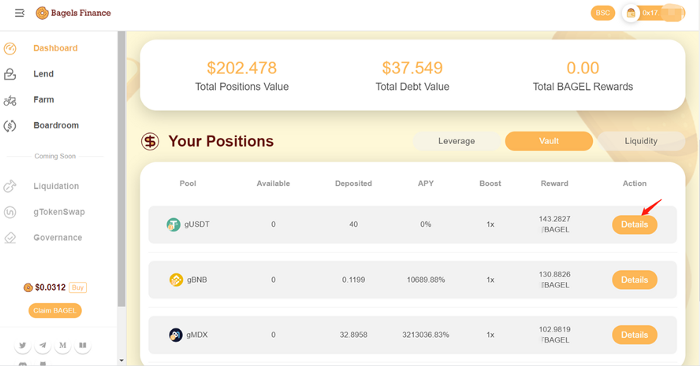Switch to the Liquidity tab
The width and height of the screenshot is (700, 366).
coord(641,141)
